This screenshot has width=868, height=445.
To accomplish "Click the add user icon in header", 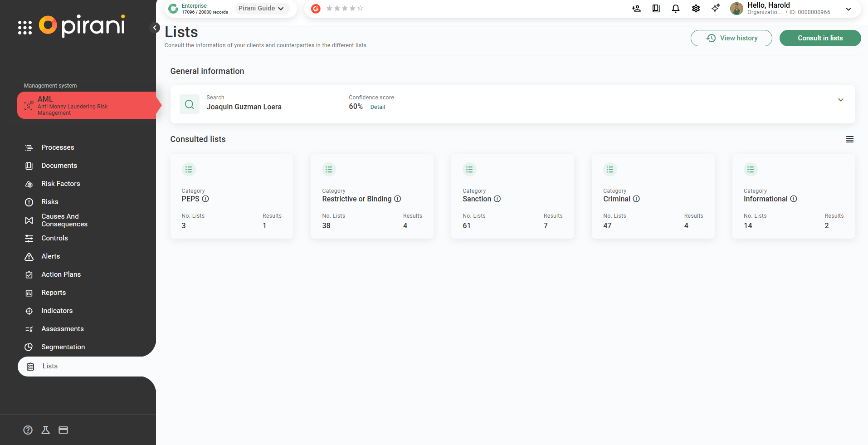I will (636, 9).
